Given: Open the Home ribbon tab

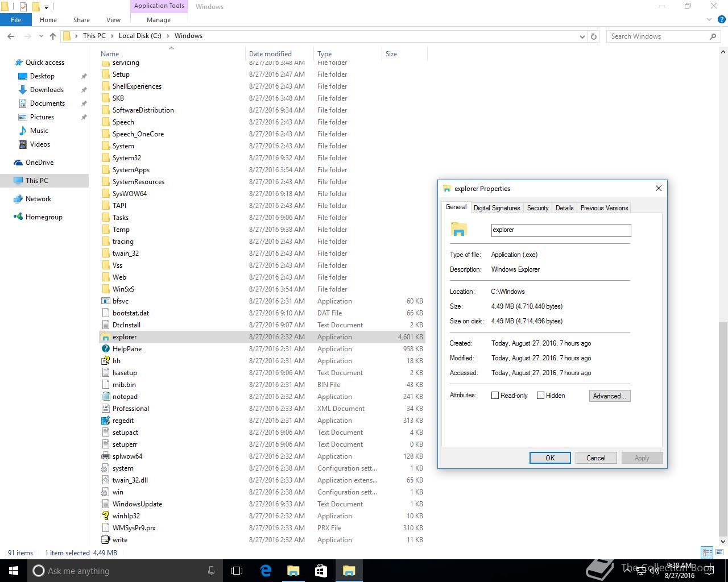Looking at the screenshot, I should 48,20.
